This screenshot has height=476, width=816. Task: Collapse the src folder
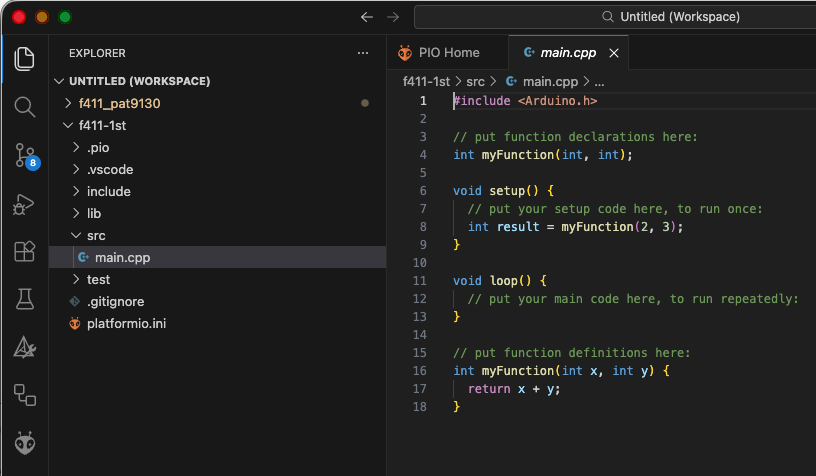tap(96, 235)
